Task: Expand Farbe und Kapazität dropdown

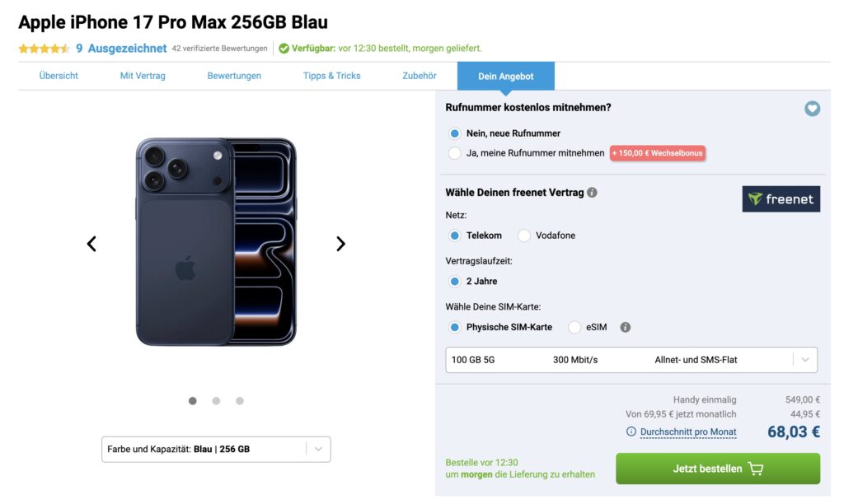Action: click(216, 450)
